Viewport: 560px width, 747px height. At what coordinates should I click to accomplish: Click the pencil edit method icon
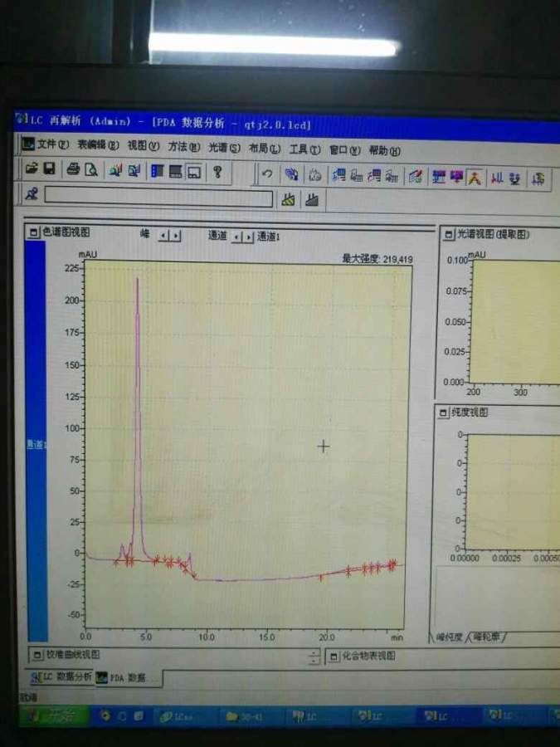click(x=416, y=178)
